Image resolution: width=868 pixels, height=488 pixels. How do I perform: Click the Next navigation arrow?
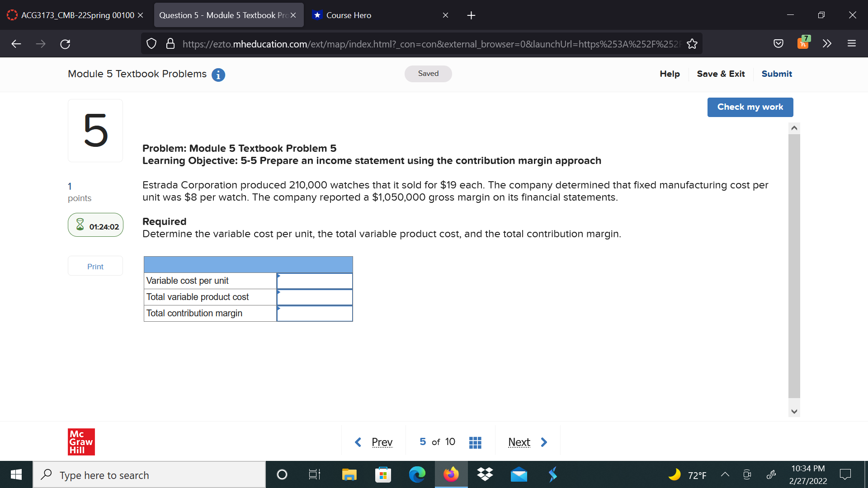coord(544,442)
